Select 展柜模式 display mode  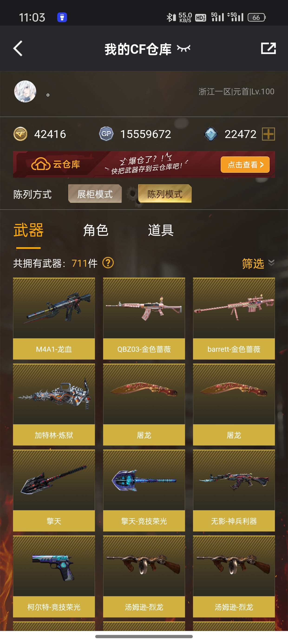[x=95, y=194]
